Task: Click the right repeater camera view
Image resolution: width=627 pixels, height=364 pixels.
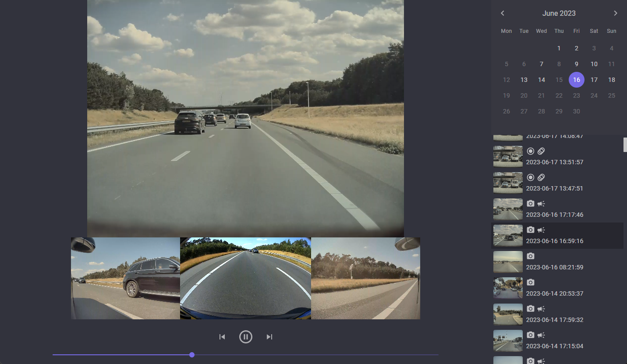Action: pyautogui.click(x=365, y=278)
